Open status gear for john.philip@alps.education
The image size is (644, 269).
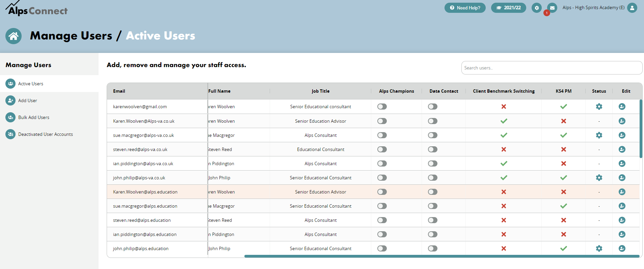599,248
